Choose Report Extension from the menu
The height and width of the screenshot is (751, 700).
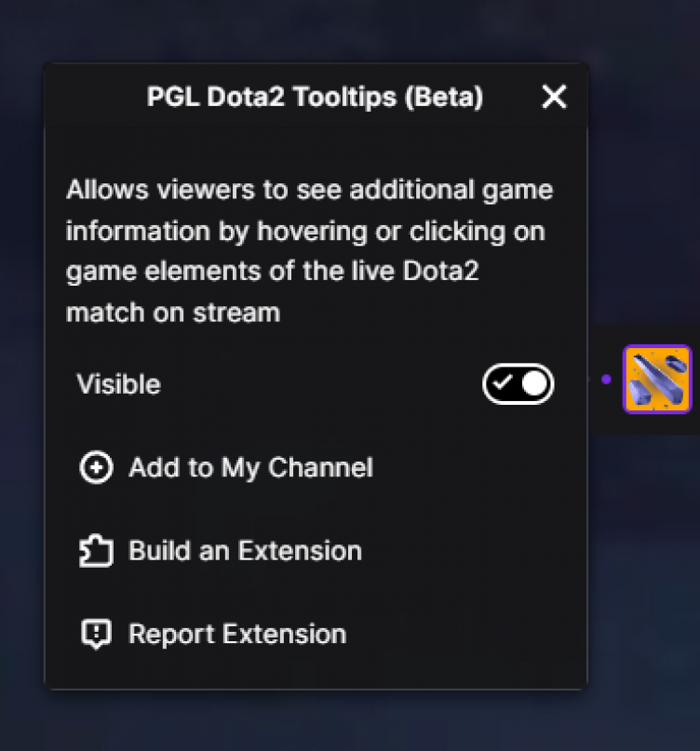[237, 635]
